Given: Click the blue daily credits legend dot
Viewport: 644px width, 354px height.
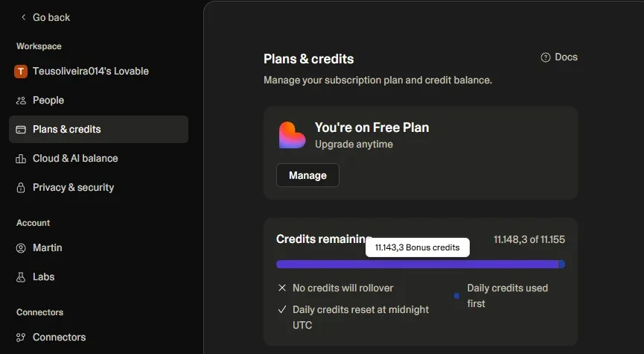Looking at the screenshot, I should click(x=457, y=296).
